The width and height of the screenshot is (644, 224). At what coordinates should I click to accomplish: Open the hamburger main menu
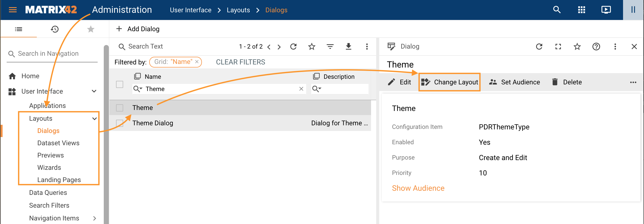[x=13, y=10]
